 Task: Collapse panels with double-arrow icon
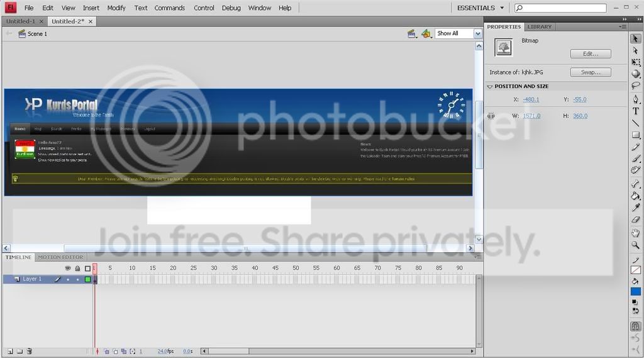click(x=625, y=19)
